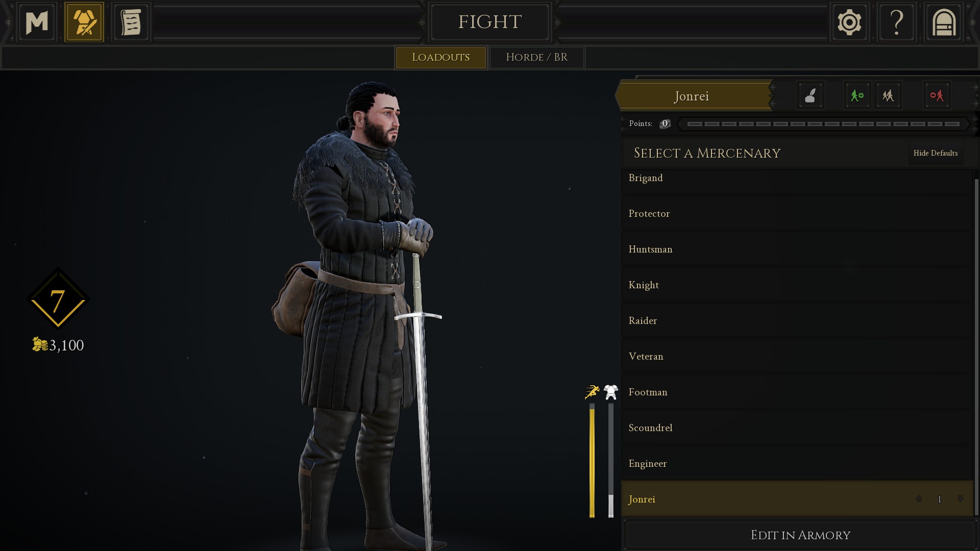Open the help question mark icon
Screen dimensions: 980x551
896,22
